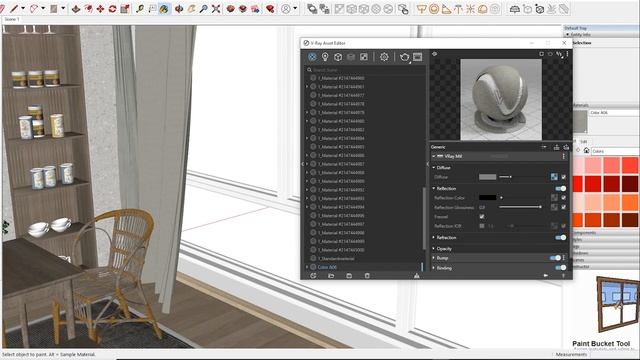Collapse the Reflection section

pyautogui.click(x=434, y=189)
